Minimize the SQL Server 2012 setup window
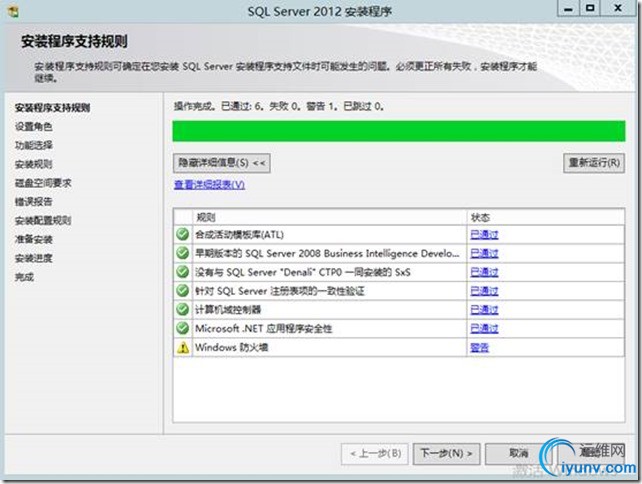The width and height of the screenshot is (642, 484). [569, 9]
